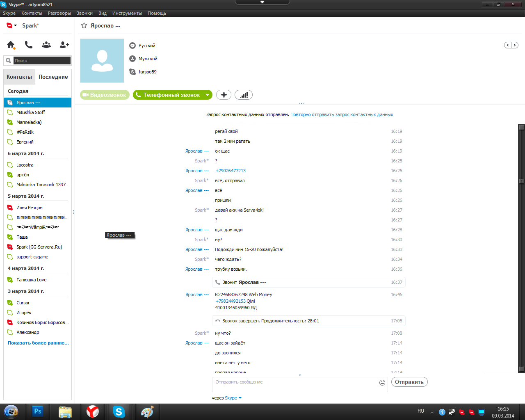525x420 pixels.
Task: Click the plus add-to-conversation button
Action: click(224, 95)
